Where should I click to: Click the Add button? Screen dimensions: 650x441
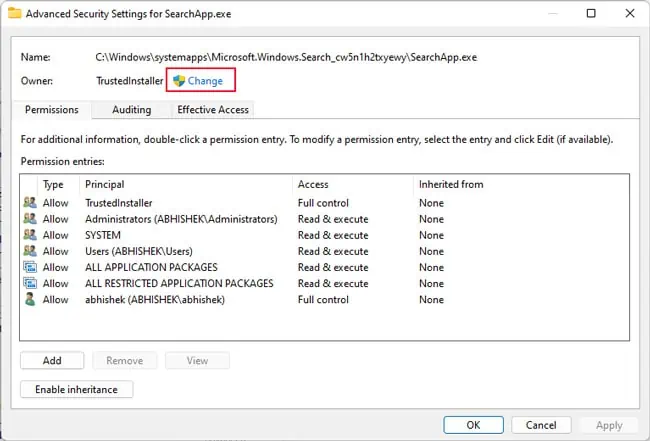(52, 361)
